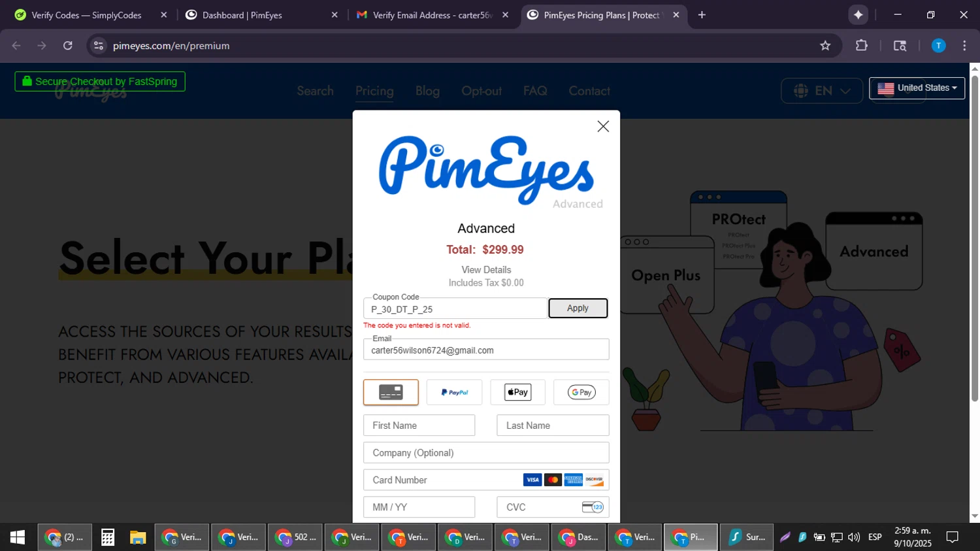This screenshot has height=551, width=980.
Task: Close the Advanced checkout dialog
Action: pos(603,126)
